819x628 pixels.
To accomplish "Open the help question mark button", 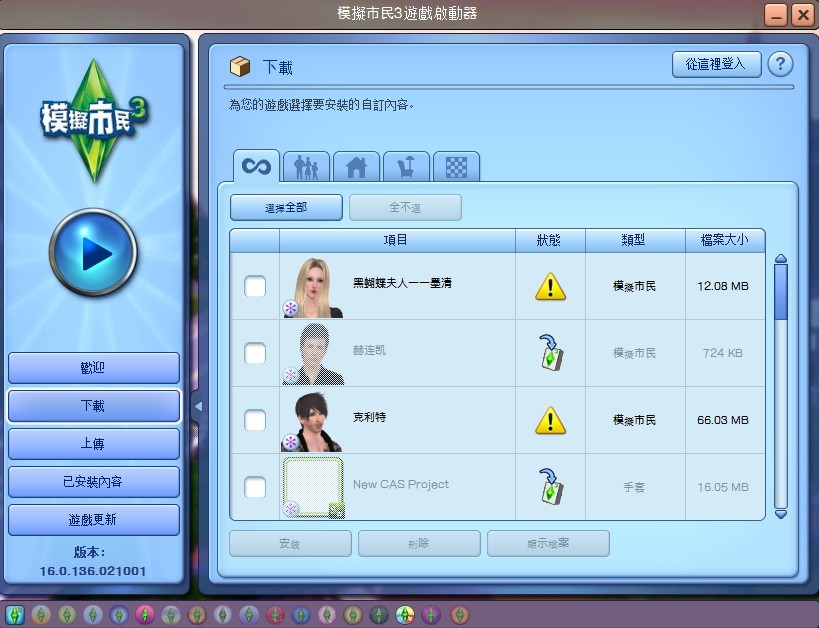I will [780, 64].
